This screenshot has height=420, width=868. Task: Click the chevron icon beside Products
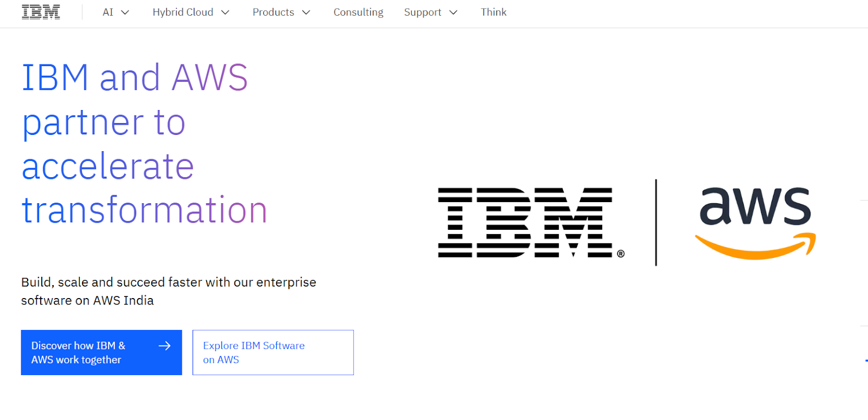tap(307, 12)
